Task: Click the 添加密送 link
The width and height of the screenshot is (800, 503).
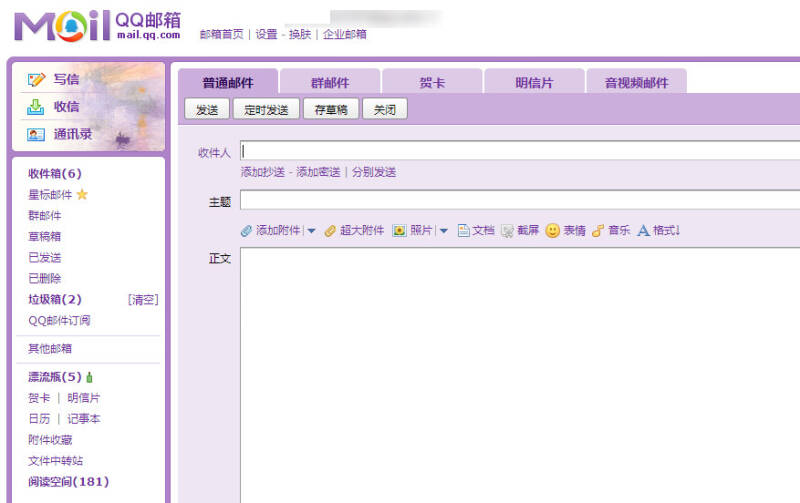Action: click(318, 172)
